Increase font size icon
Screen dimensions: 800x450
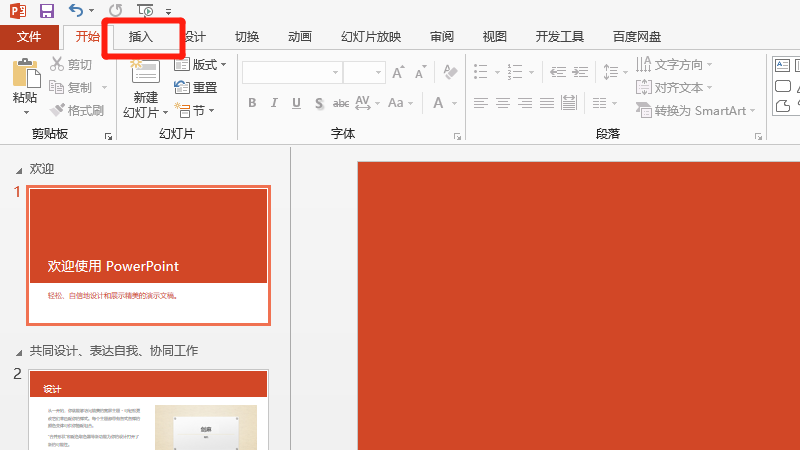[x=398, y=72]
